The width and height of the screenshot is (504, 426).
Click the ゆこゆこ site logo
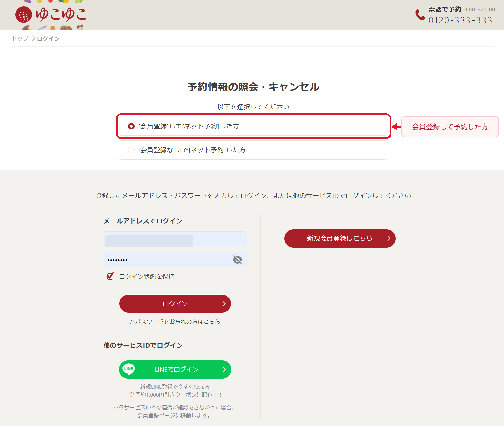[x=51, y=14]
